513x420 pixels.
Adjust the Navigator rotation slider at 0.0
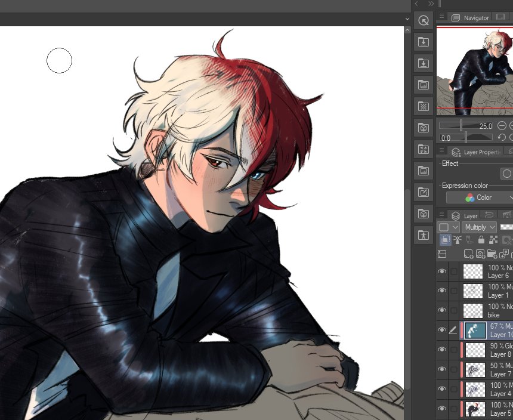click(466, 138)
